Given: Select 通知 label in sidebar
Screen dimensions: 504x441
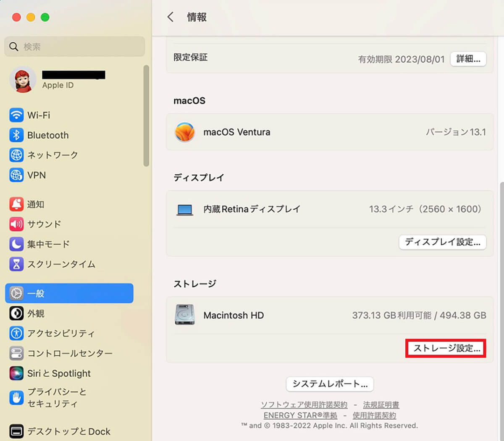Looking at the screenshot, I should [36, 204].
